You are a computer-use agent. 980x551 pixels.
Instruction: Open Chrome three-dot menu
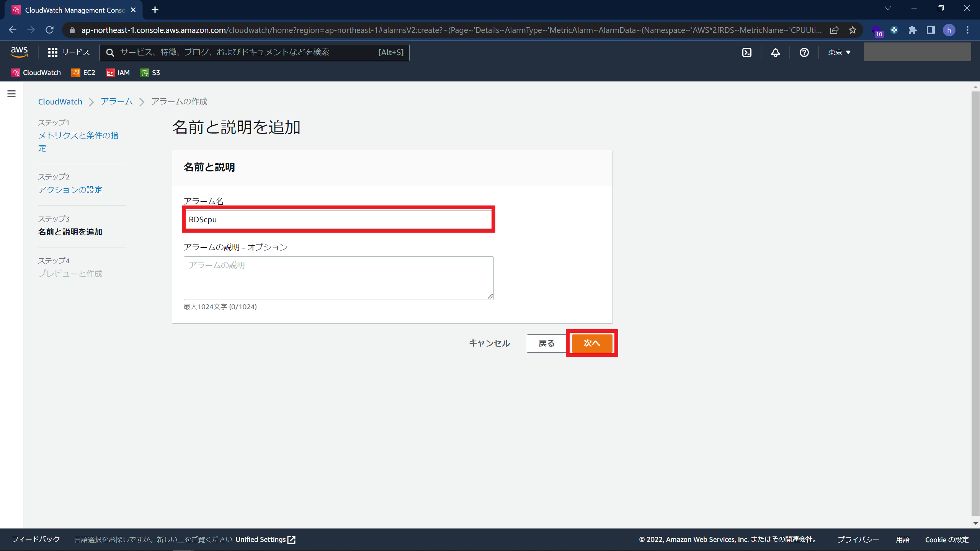point(967,30)
